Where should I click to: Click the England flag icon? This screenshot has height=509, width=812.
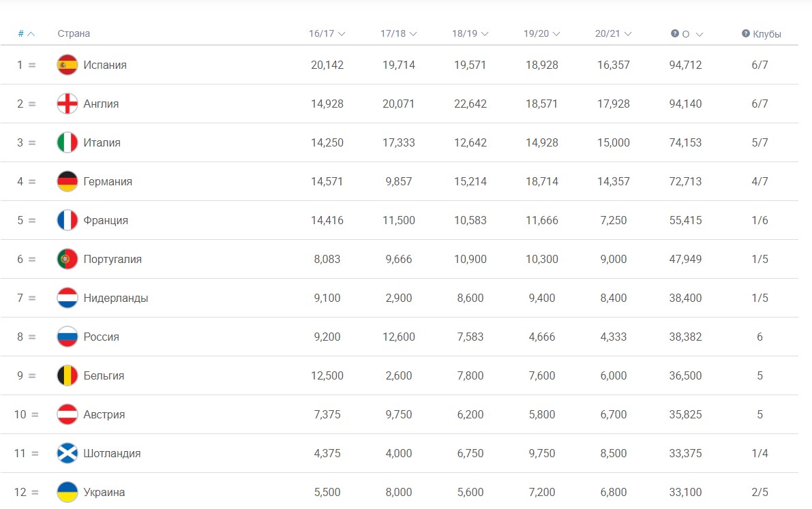coord(67,104)
